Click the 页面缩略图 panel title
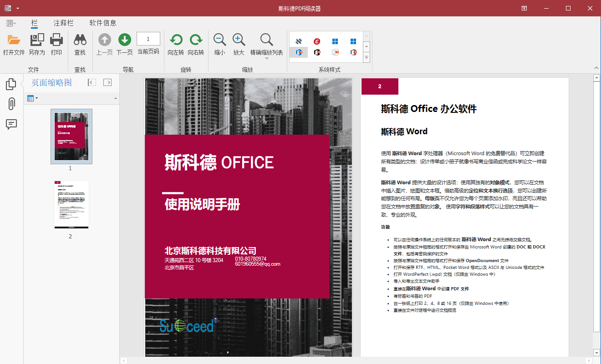Image resolution: width=601 pixels, height=364 pixels. tap(51, 82)
